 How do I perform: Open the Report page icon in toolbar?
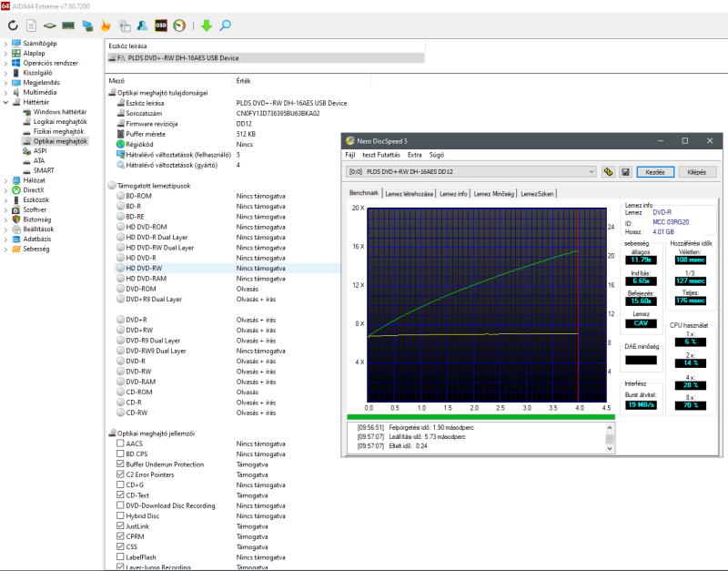tap(32, 25)
